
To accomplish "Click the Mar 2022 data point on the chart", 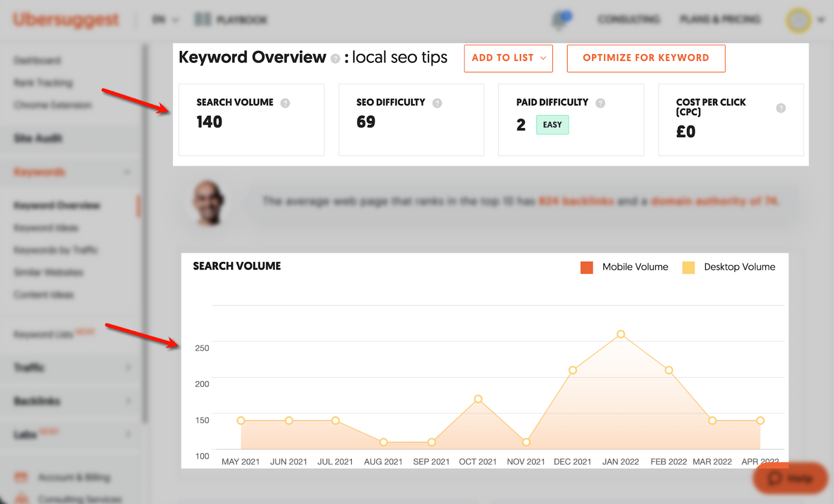I will click(x=713, y=421).
